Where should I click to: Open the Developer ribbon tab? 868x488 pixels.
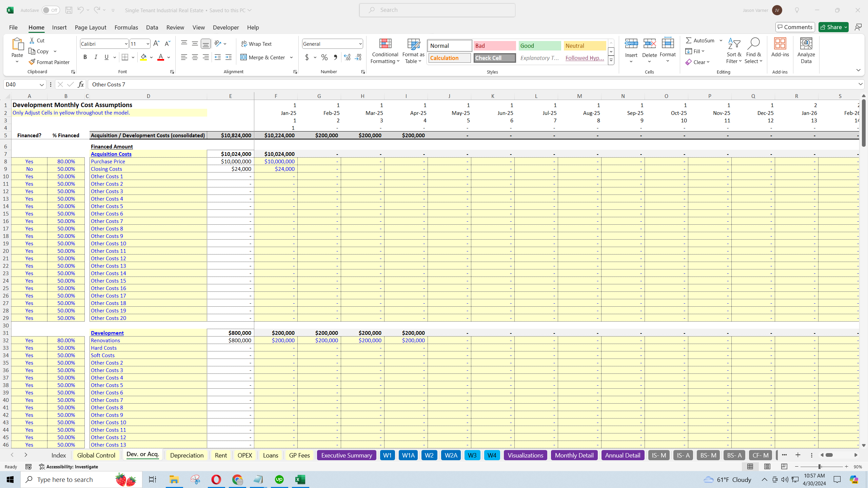[x=226, y=27]
